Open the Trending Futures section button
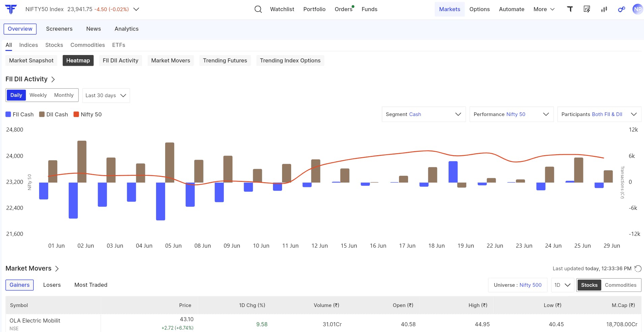644x332 pixels. click(225, 60)
